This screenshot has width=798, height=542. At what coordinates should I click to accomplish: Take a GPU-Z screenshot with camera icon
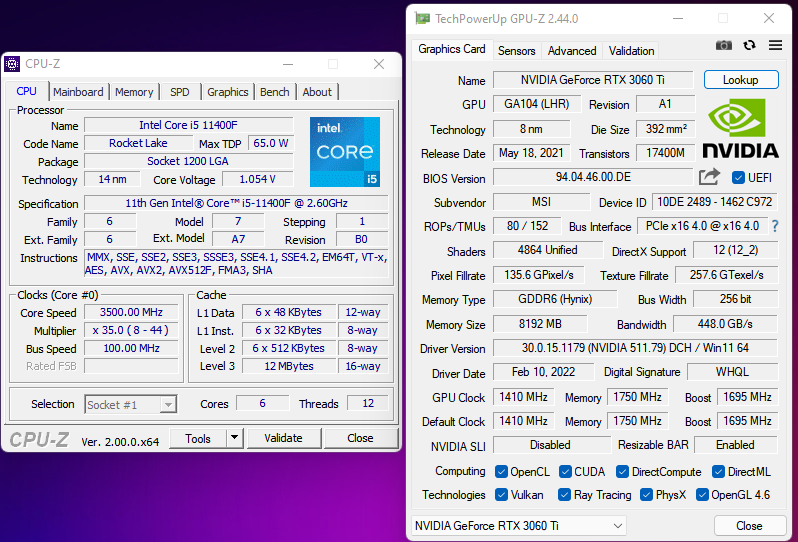tap(724, 45)
